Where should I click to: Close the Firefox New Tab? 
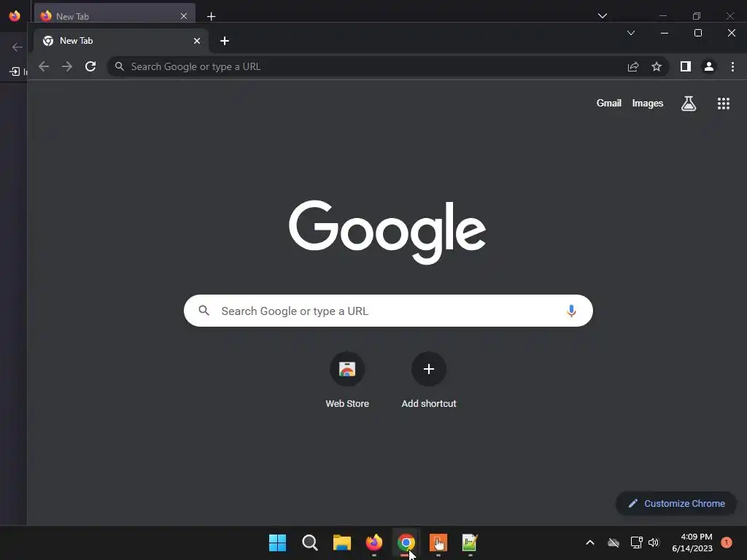[184, 16]
